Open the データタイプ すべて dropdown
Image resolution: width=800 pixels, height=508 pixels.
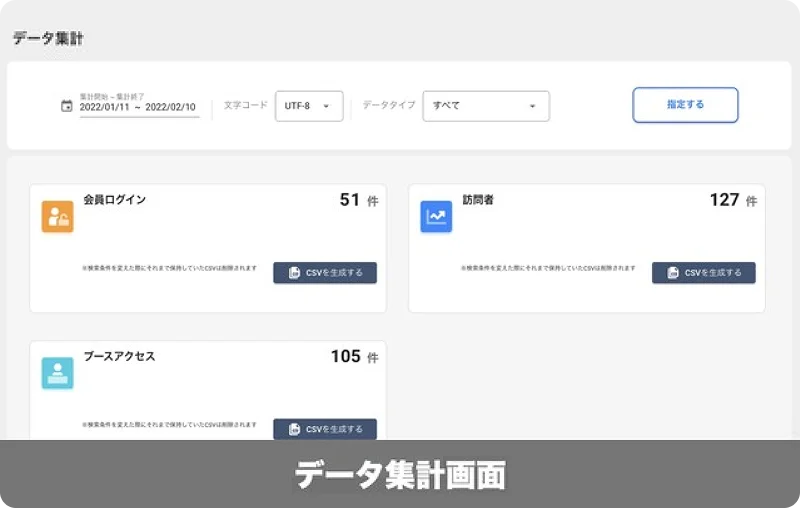(x=485, y=106)
